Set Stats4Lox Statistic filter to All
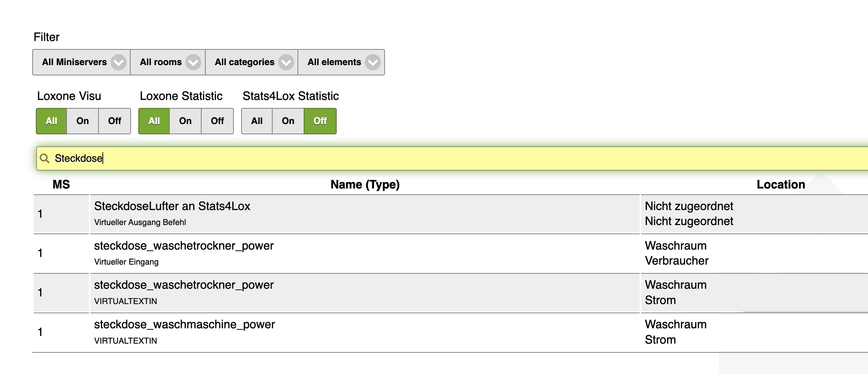 257,121
